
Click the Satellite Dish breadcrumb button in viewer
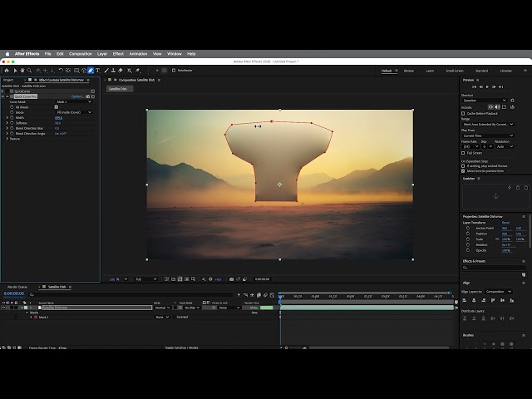click(x=120, y=89)
